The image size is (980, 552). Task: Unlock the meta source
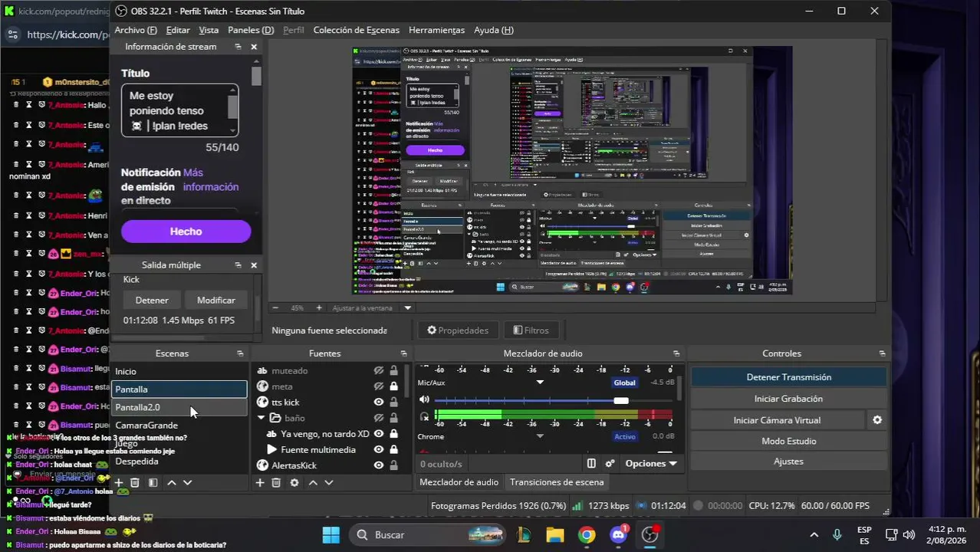393,386
